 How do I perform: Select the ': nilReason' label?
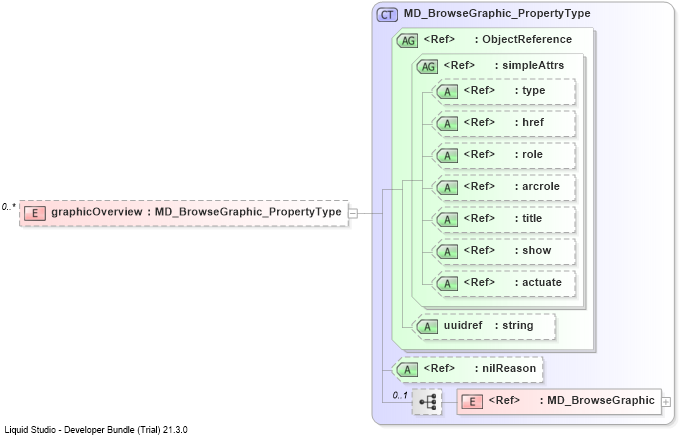click(505, 368)
